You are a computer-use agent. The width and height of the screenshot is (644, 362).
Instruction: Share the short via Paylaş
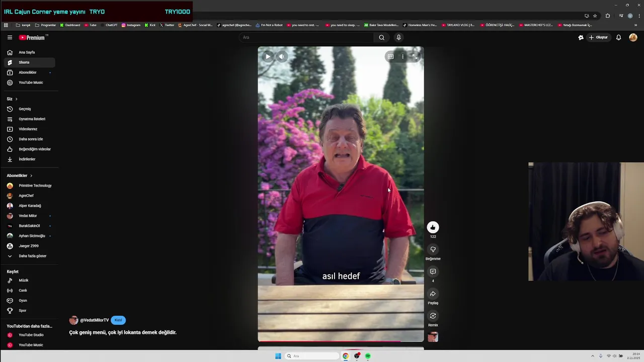pyautogui.click(x=433, y=294)
